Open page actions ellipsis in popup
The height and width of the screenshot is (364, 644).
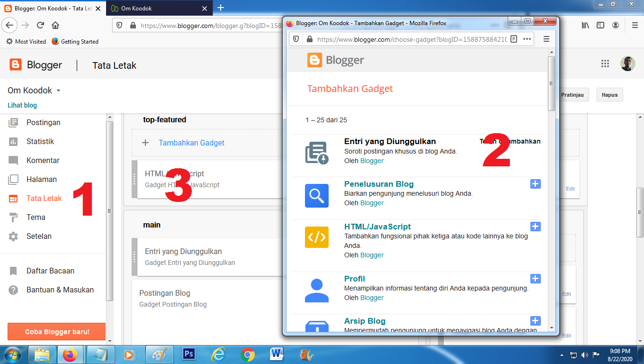point(527,39)
